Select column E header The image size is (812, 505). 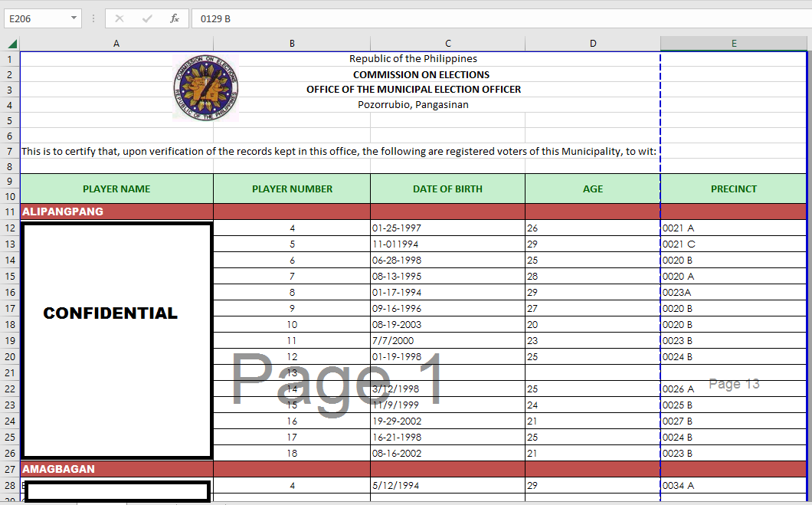(734, 44)
